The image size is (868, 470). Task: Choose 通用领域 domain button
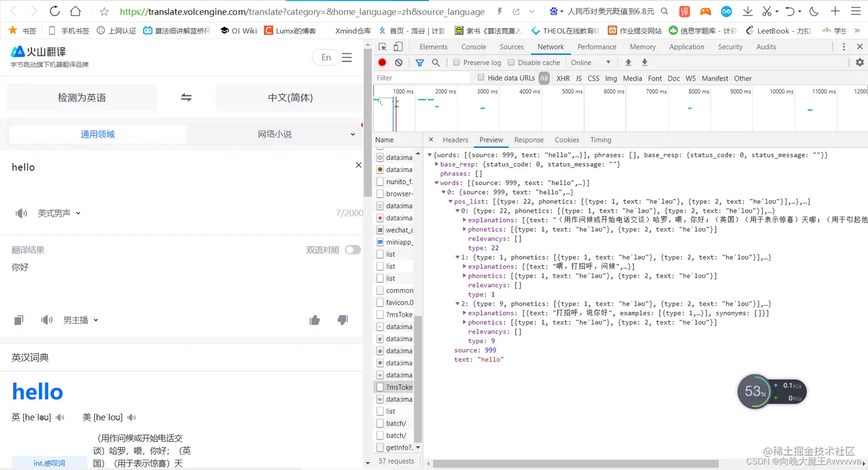(98, 134)
